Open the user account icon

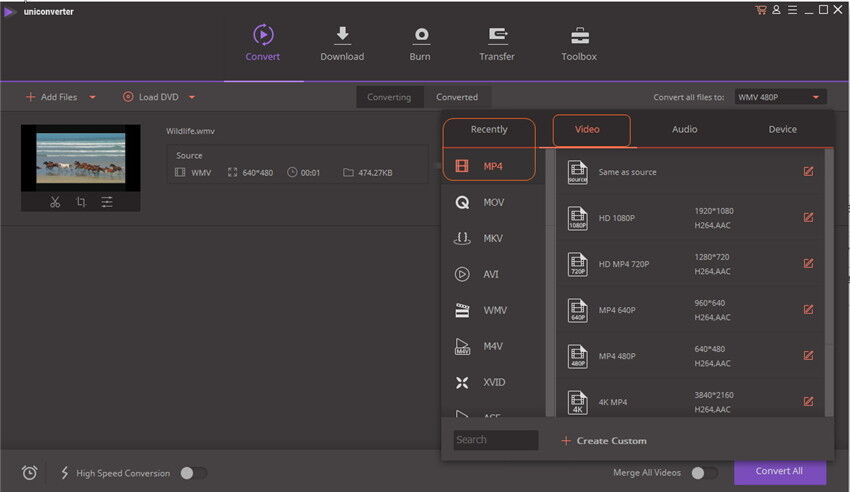776,10
